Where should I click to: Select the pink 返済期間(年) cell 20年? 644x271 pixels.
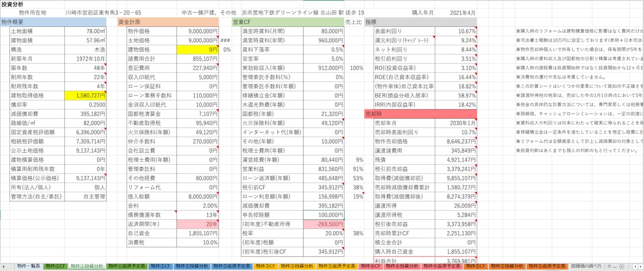tap(196, 224)
